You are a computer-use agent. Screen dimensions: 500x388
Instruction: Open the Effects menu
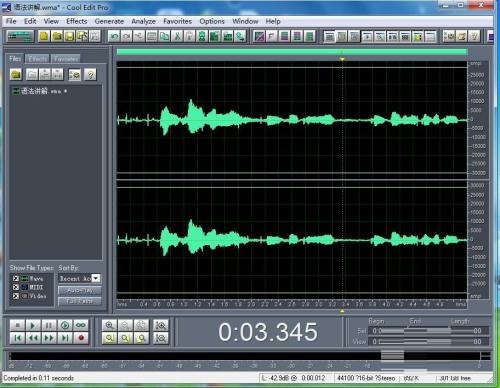77,21
